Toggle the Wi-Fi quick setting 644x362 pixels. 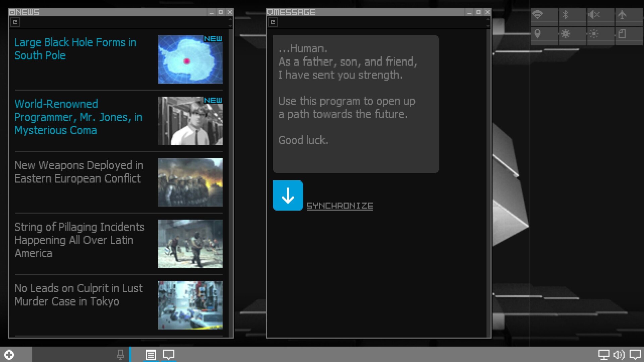point(538,15)
